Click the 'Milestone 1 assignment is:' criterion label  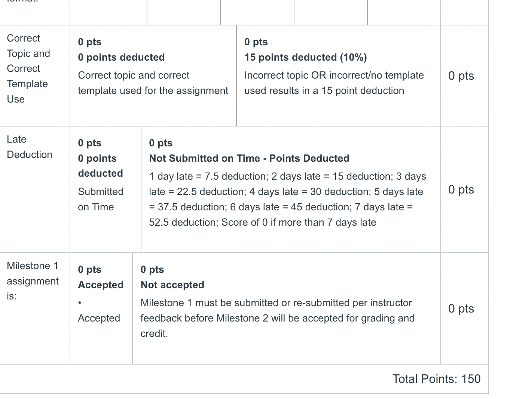click(33, 281)
